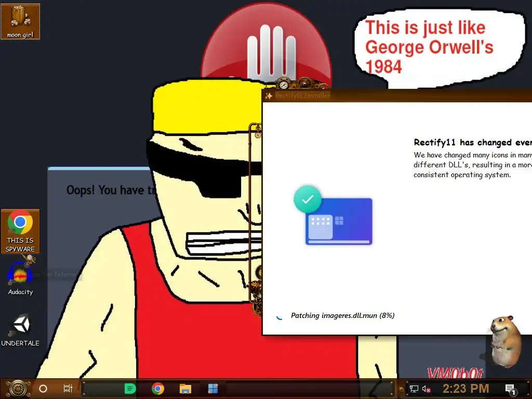The height and width of the screenshot is (399, 532).
Task: Select the Rectify11 installer taskbar icon
Action: [x=212, y=389]
